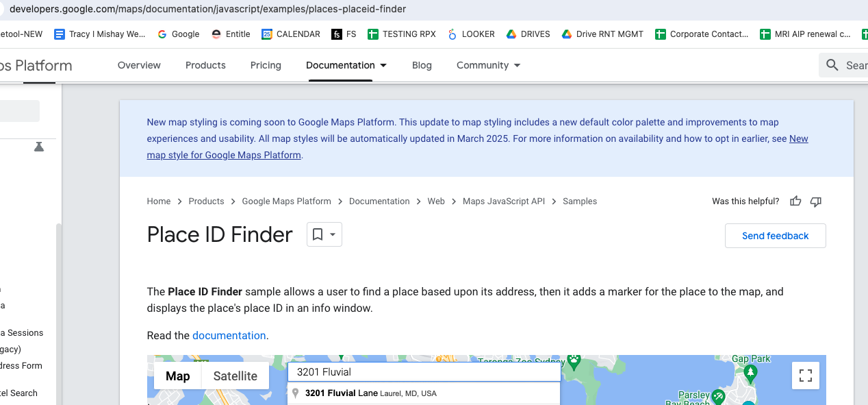Open the LOOKER bookmark
The width and height of the screenshot is (868, 405).
(x=471, y=34)
